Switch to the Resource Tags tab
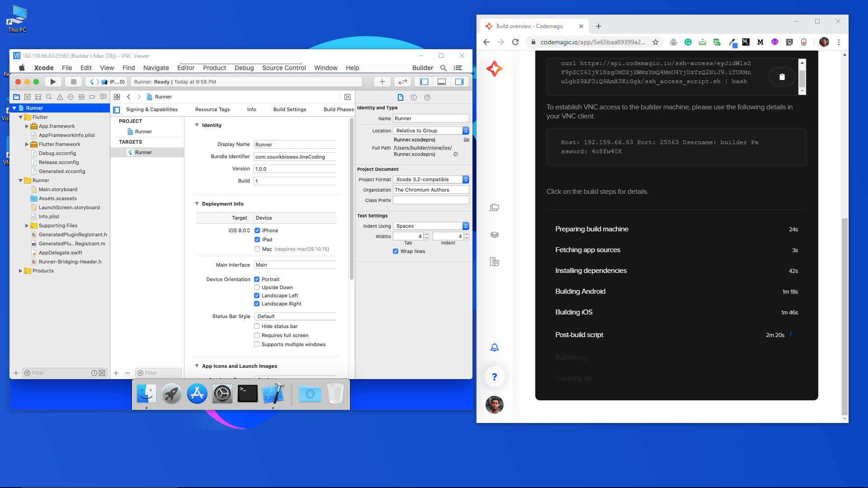The image size is (868, 488). pos(212,109)
